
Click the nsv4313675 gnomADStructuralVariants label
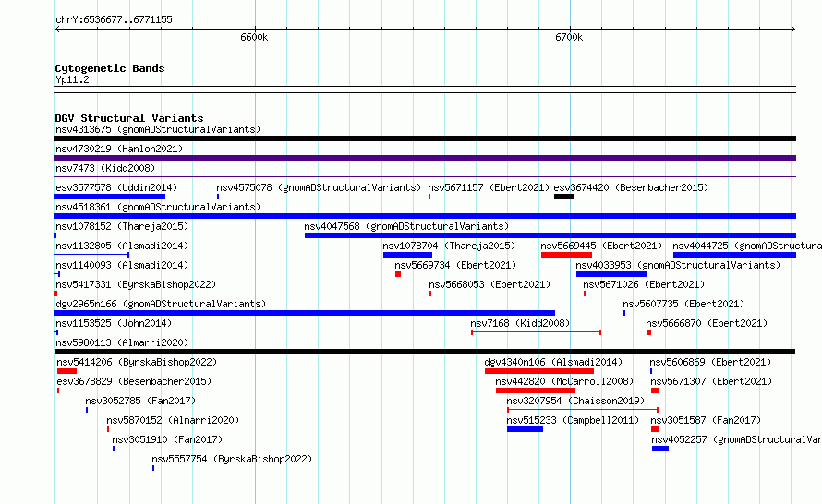click(x=158, y=129)
